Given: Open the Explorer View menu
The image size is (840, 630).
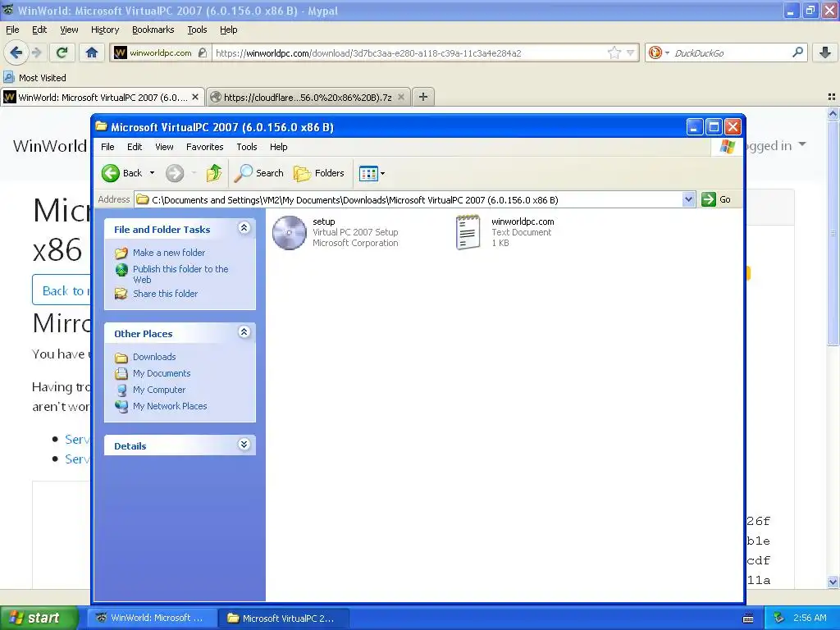Looking at the screenshot, I should (x=164, y=147).
